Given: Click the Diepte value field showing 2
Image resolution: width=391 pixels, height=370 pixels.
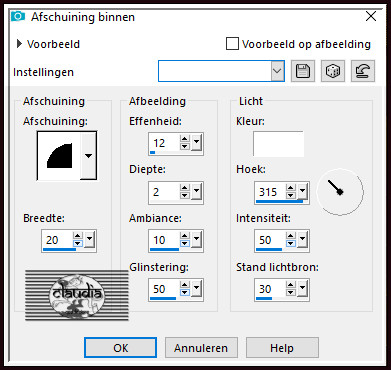Looking at the screenshot, I should [165, 192].
